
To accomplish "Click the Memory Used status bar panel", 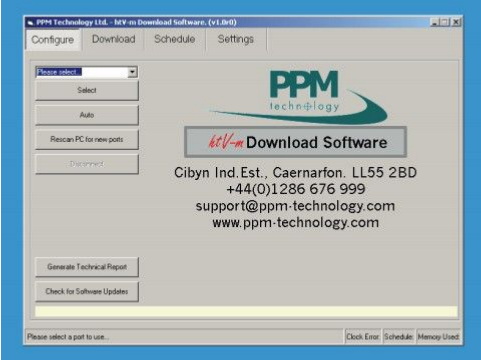I will coord(438,337).
